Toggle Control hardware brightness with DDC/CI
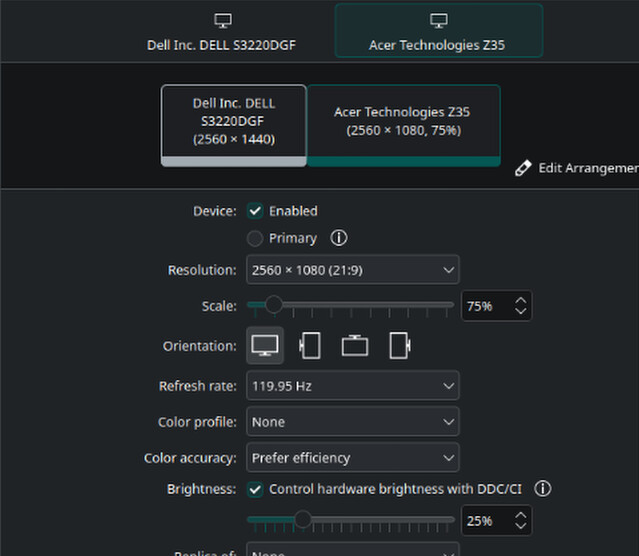The image size is (639, 556). tap(255, 489)
